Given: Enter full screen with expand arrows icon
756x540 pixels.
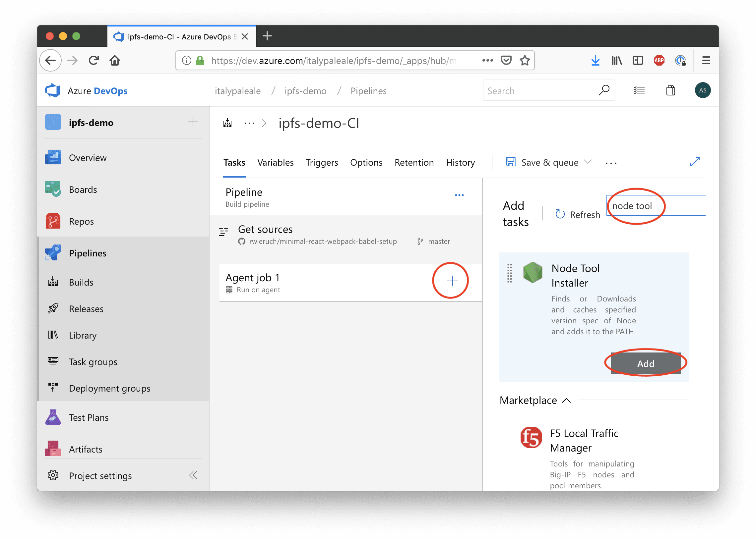Looking at the screenshot, I should click(x=695, y=162).
